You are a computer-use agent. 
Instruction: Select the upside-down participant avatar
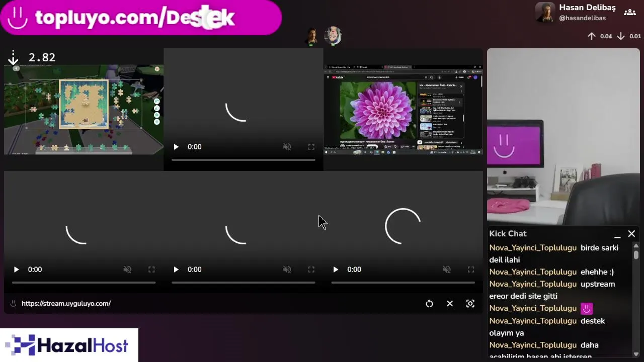pos(333,36)
